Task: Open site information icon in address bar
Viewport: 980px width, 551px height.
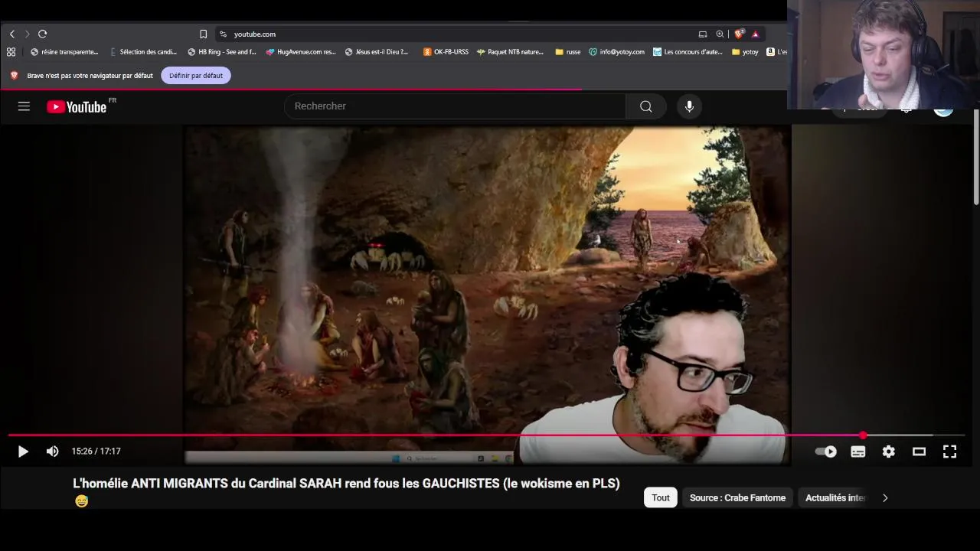Action: (x=223, y=34)
